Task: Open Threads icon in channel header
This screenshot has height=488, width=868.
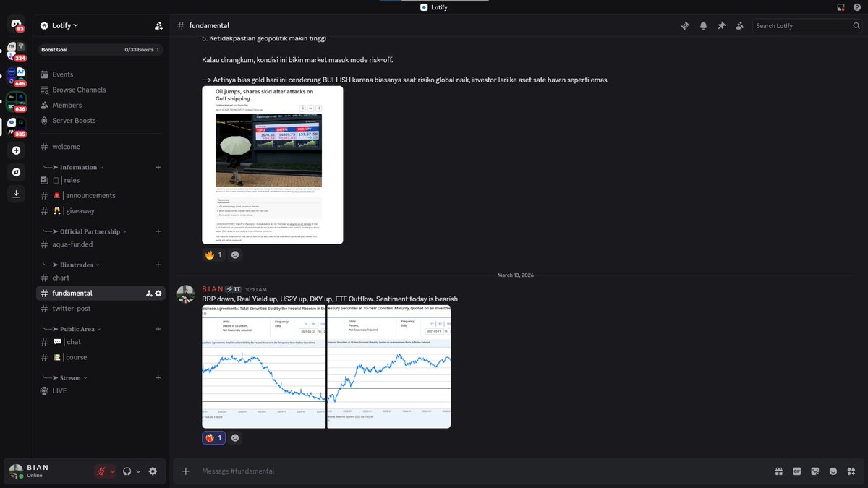Action: [x=685, y=25]
